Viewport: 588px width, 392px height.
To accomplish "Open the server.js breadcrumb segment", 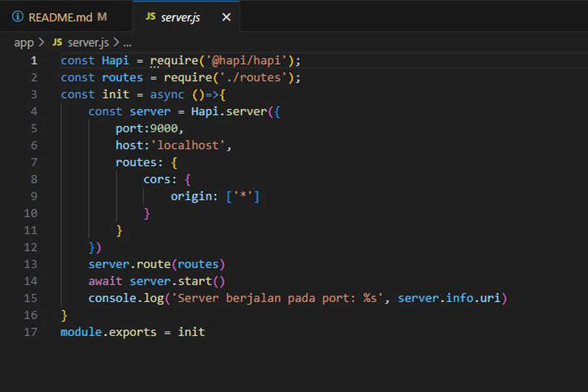I will click(88, 42).
